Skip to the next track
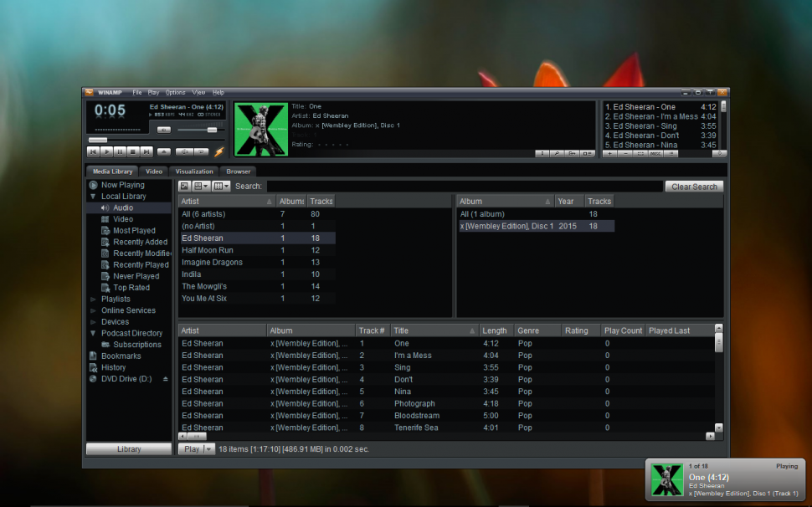This screenshot has width=812, height=507. click(x=146, y=151)
